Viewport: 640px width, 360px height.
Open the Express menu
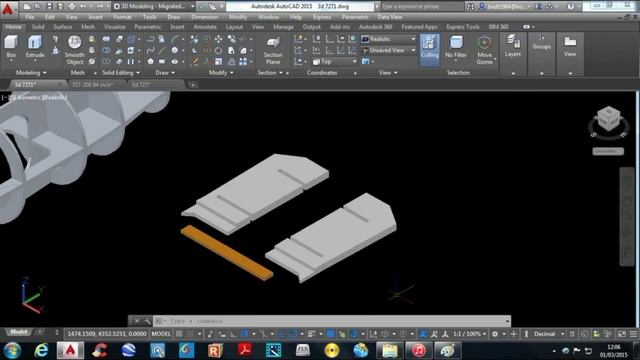pyautogui.click(x=322, y=17)
